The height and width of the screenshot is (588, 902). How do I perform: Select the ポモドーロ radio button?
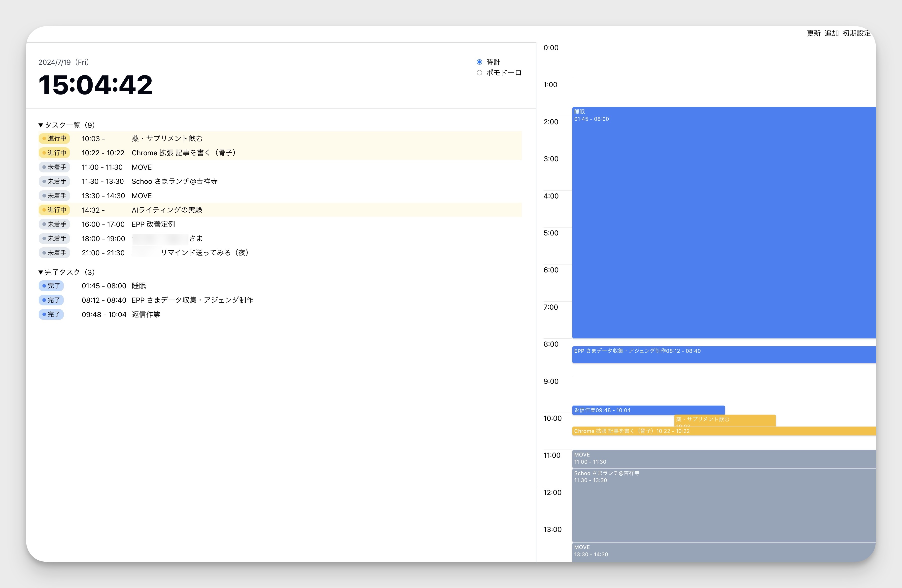[x=480, y=73]
